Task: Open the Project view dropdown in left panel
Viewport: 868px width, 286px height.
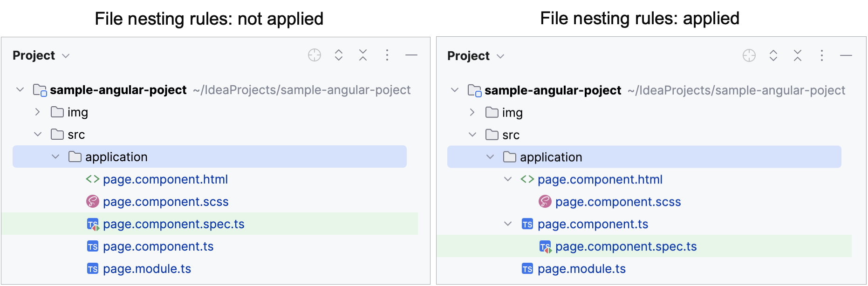Action: 41,56
